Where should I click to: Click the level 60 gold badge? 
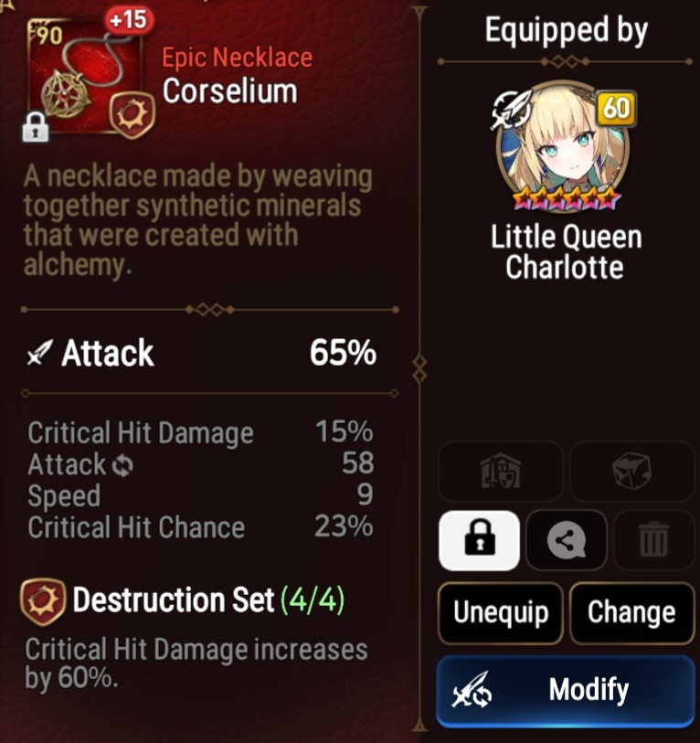click(616, 109)
